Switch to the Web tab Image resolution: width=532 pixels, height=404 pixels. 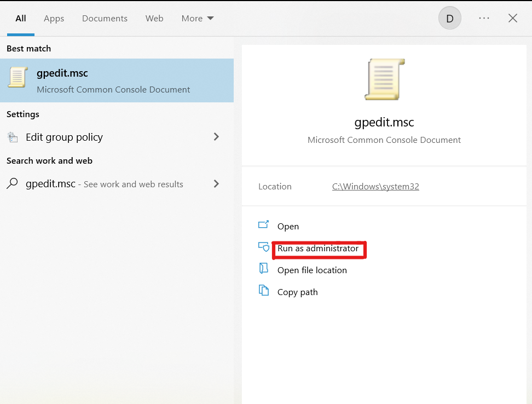154,18
